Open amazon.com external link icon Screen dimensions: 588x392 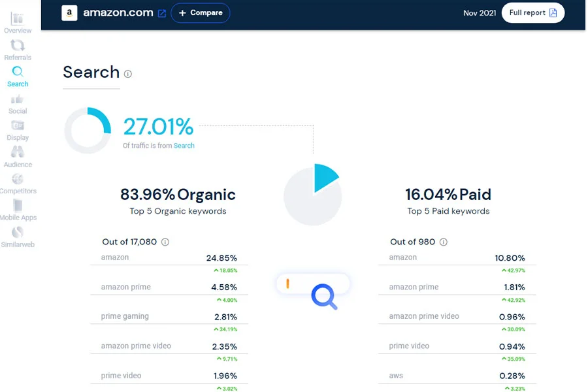[162, 14]
